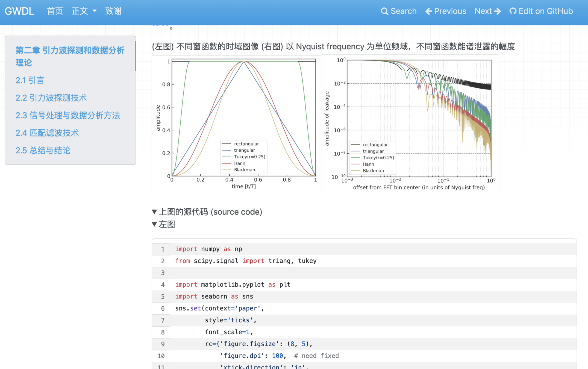The image size is (588, 369).
Task: Click the right spectral leakage plot
Action: point(410,124)
